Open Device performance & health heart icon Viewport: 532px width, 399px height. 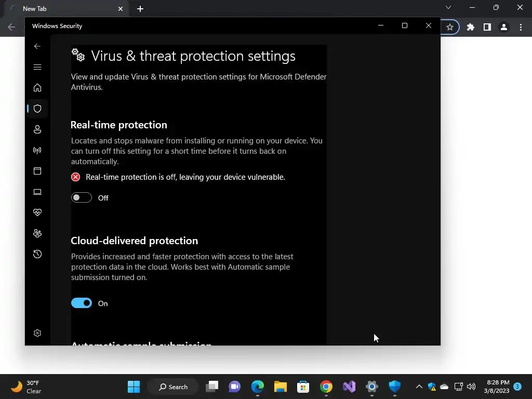point(37,212)
